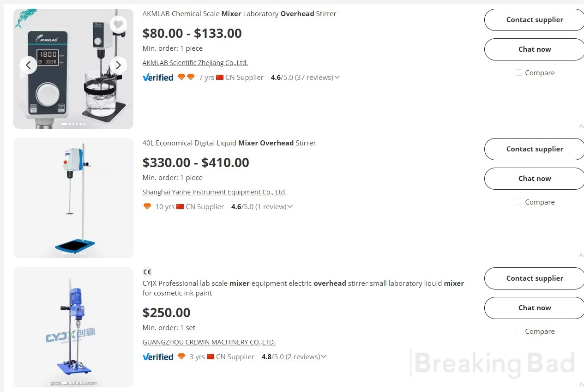Click the Verified badge for Guangzhou Crewin
The height and width of the screenshot is (392, 584).
coord(158,357)
